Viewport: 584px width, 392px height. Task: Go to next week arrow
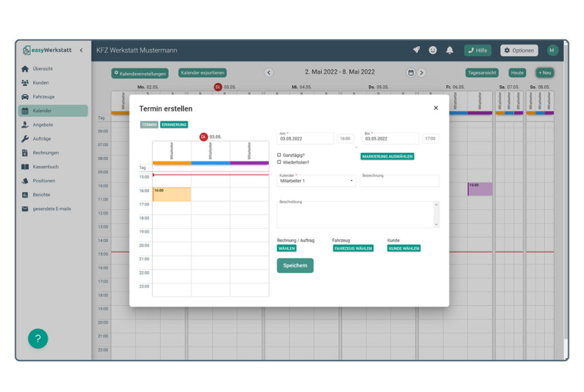coord(421,72)
